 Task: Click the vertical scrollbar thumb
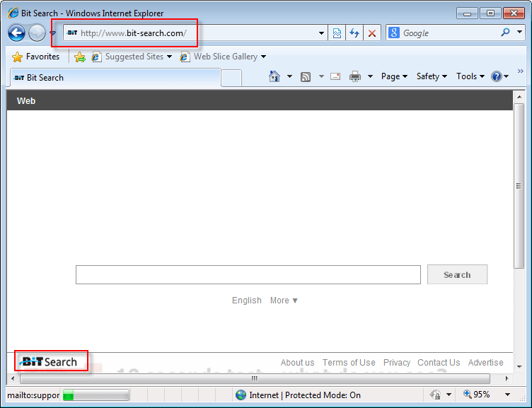coord(519,186)
